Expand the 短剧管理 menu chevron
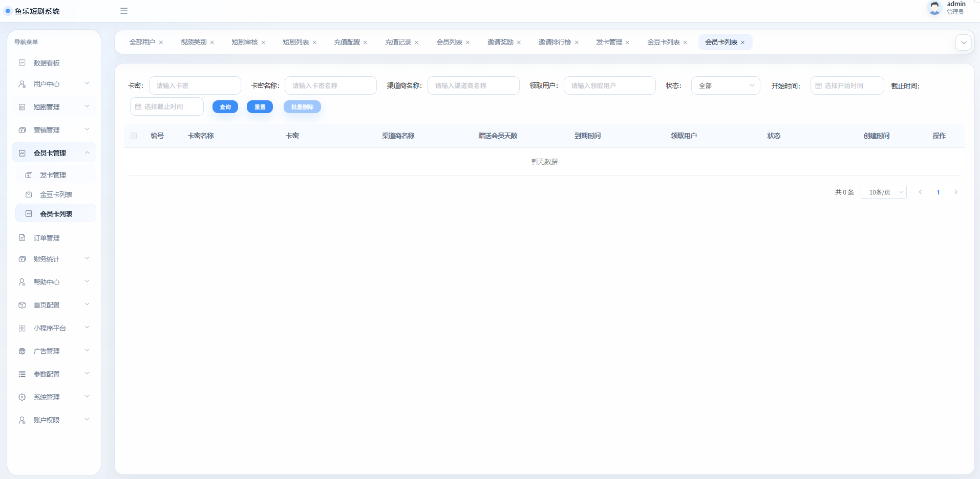This screenshot has width=980, height=479. click(x=87, y=106)
